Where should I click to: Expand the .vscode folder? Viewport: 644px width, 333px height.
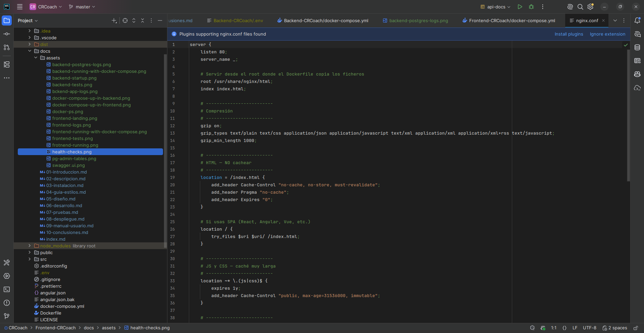pos(30,38)
